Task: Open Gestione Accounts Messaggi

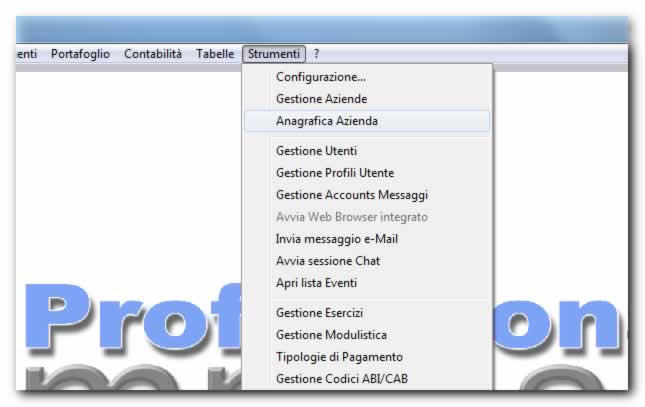Action: click(351, 195)
